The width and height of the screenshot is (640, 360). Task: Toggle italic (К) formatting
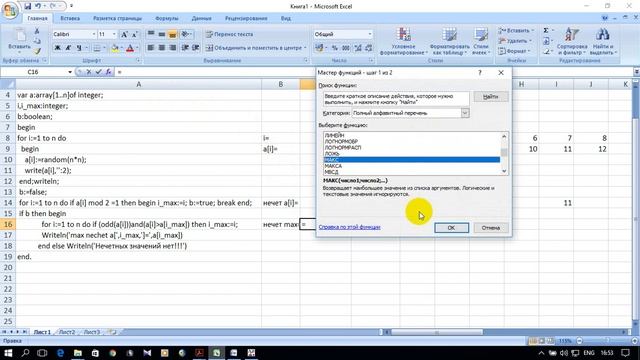(68, 48)
